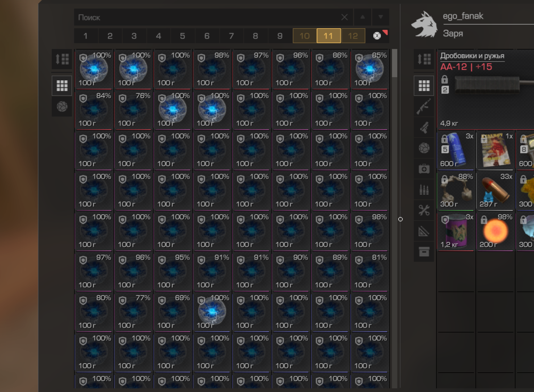This screenshot has height=392, width=534.
Task: Select the 69% durability artifact
Action: coord(172,312)
